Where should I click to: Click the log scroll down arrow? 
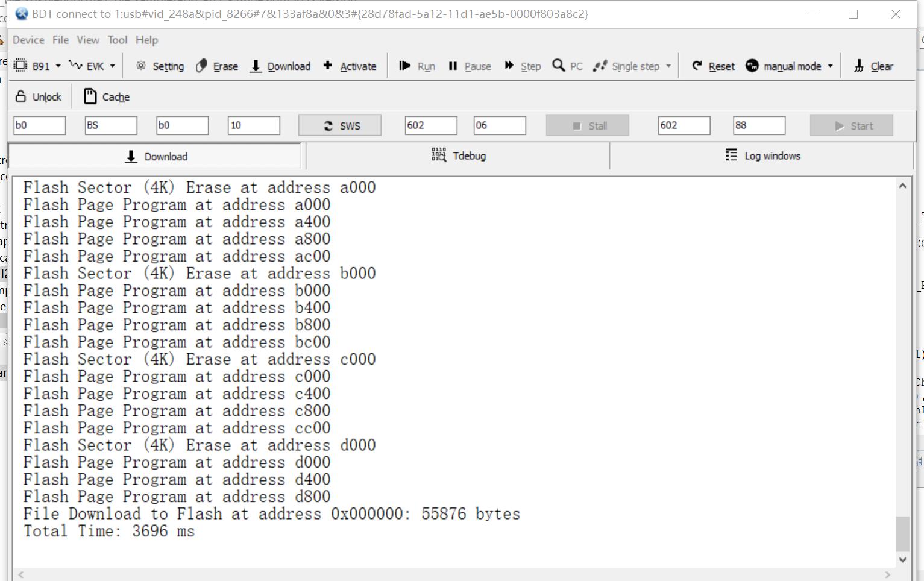[902, 559]
